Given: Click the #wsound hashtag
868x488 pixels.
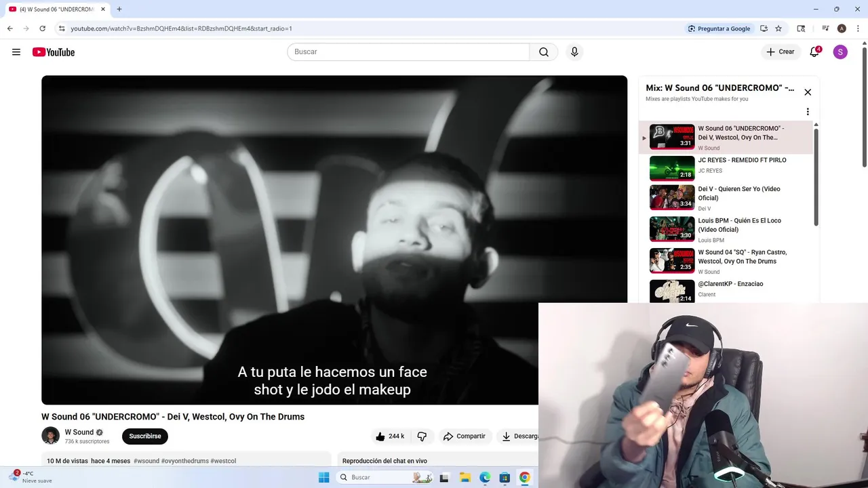Looking at the screenshot, I should coord(146,461).
